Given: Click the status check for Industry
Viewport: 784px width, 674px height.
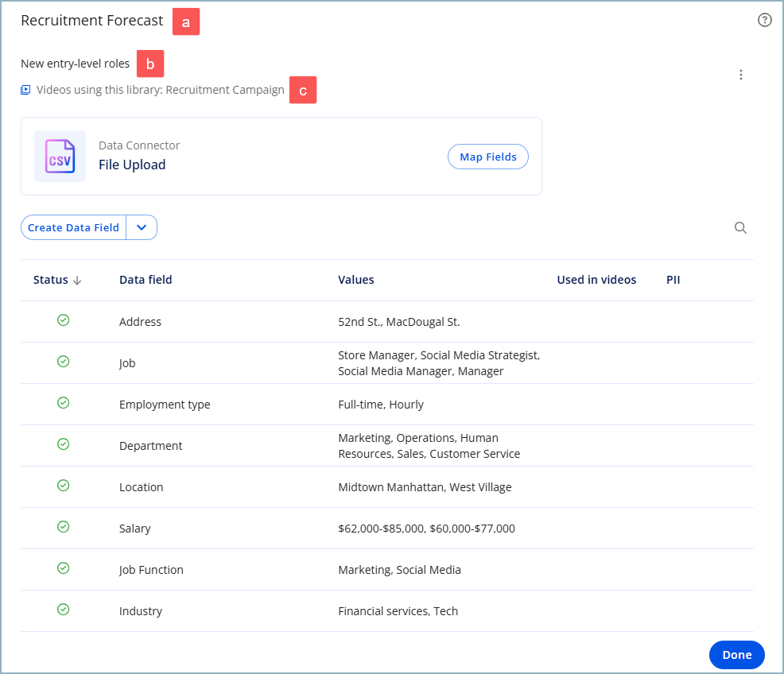Looking at the screenshot, I should [64, 610].
